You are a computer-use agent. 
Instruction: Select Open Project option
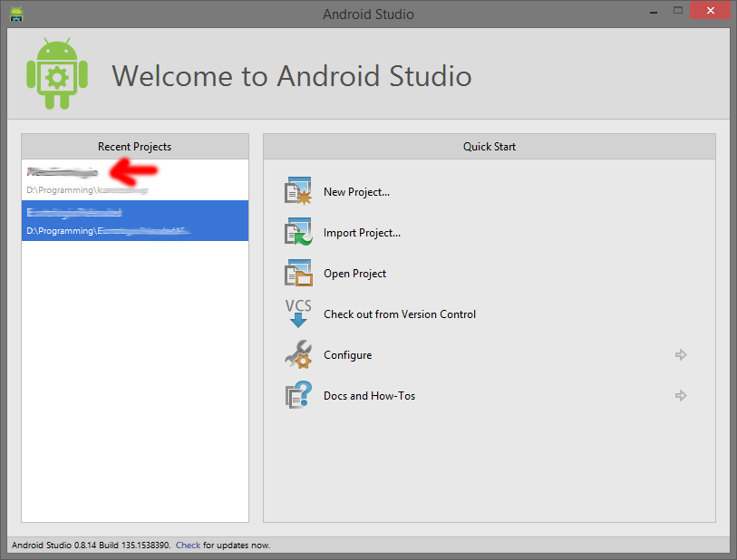click(x=354, y=274)
